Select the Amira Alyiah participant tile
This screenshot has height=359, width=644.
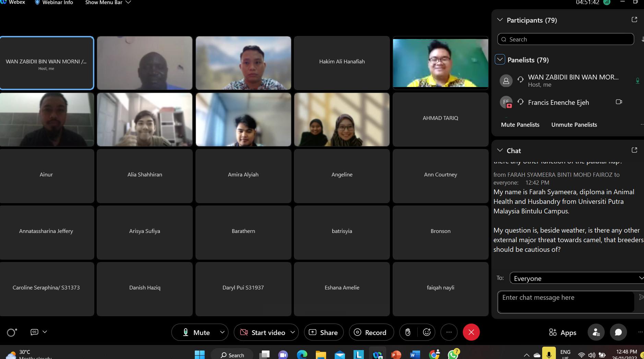click(x=243, y=176)
